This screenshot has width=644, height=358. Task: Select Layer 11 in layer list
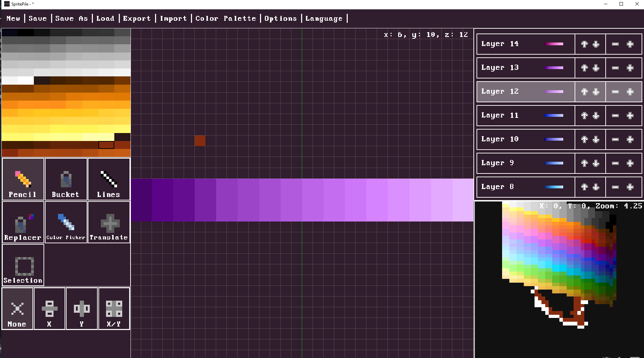526,115
